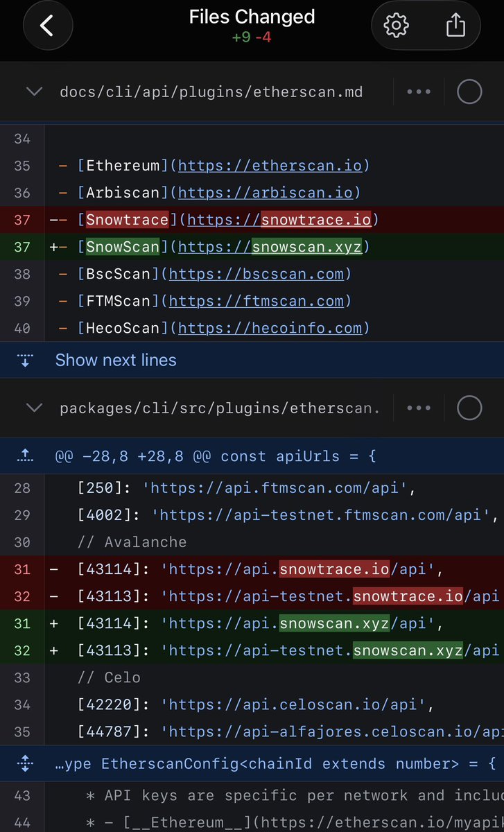Collapse the docs/cli/api/plugins/etherscan.md file section
Viewport: 504px width, 832px height.
tap(34, 92)
